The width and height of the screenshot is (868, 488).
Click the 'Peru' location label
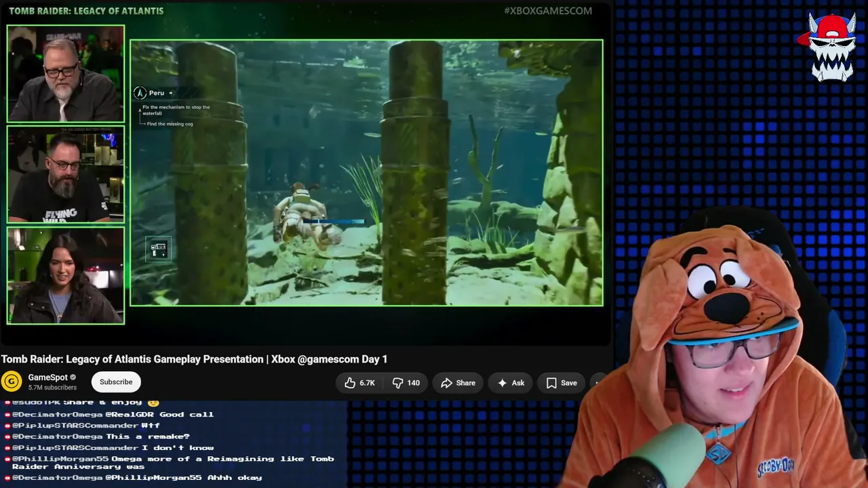(x=157, y=93)
